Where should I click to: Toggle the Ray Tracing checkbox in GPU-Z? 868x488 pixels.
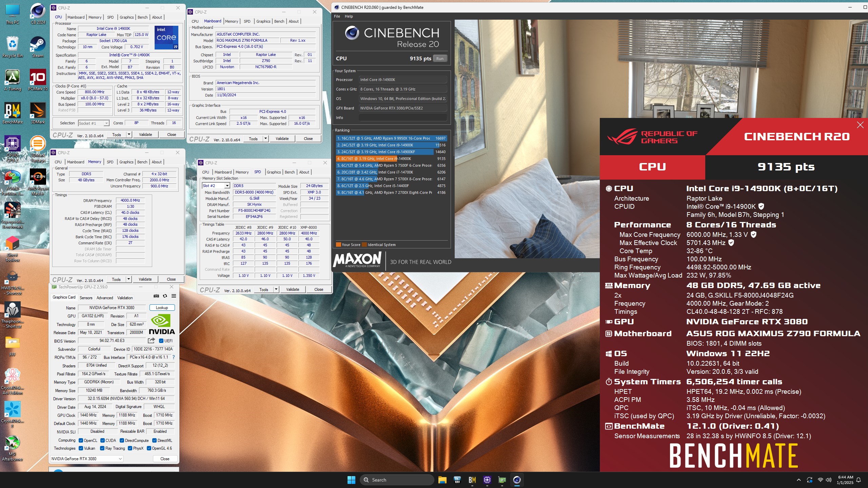click(x=102, y=448)
